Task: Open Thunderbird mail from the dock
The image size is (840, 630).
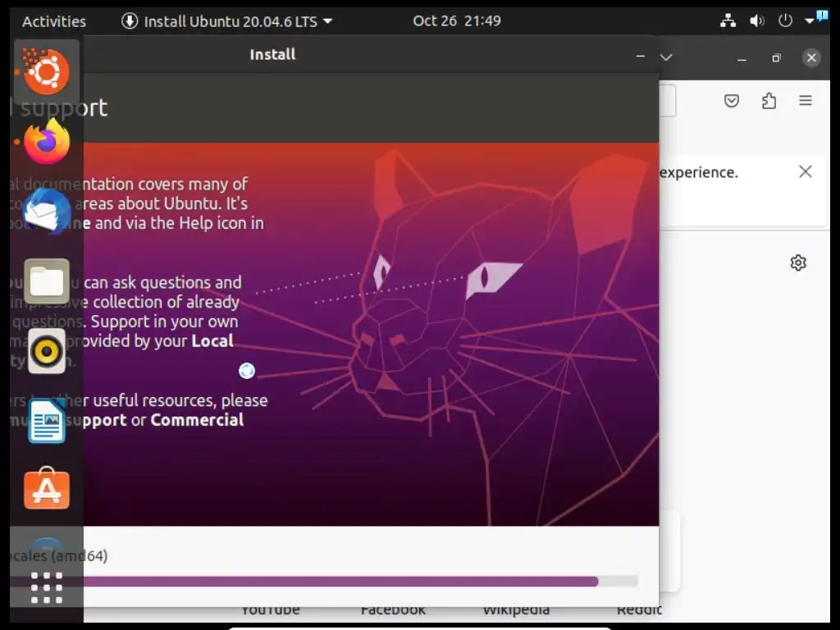Action: (47, 211)
